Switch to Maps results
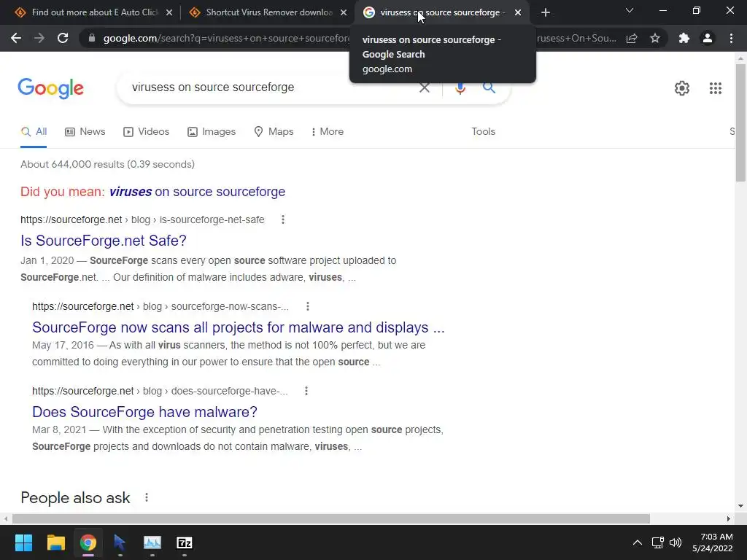 (x=274, y=132)
